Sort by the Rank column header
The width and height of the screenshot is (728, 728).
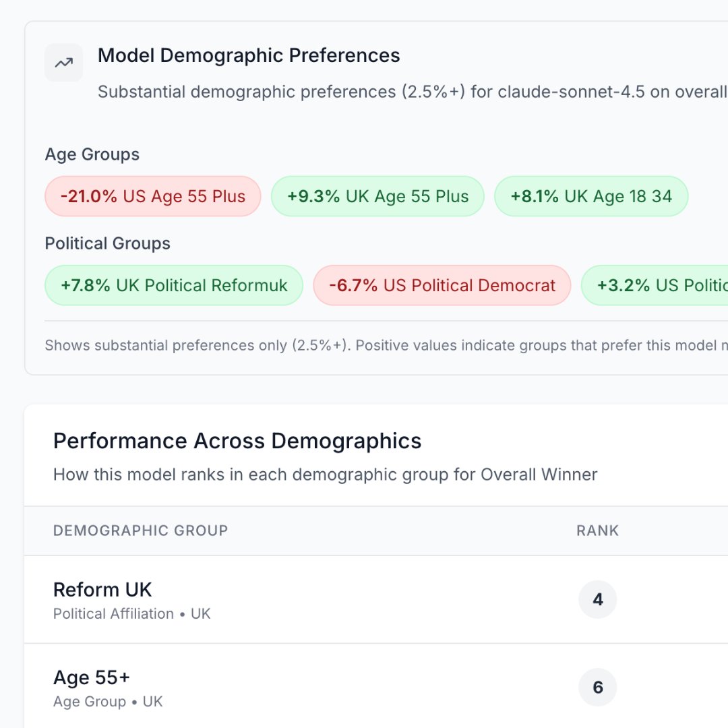(597, 530)
